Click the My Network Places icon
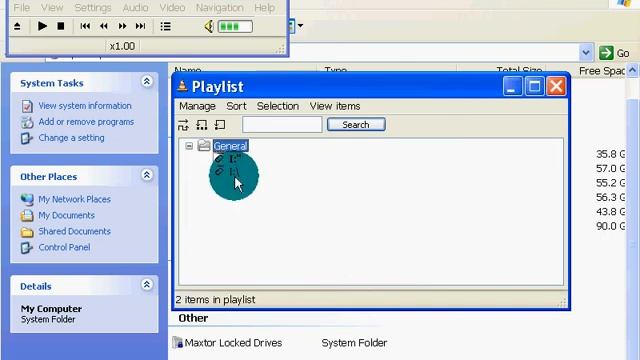The image size is (640, 360). pyautogui.click(x=27, y=199)
